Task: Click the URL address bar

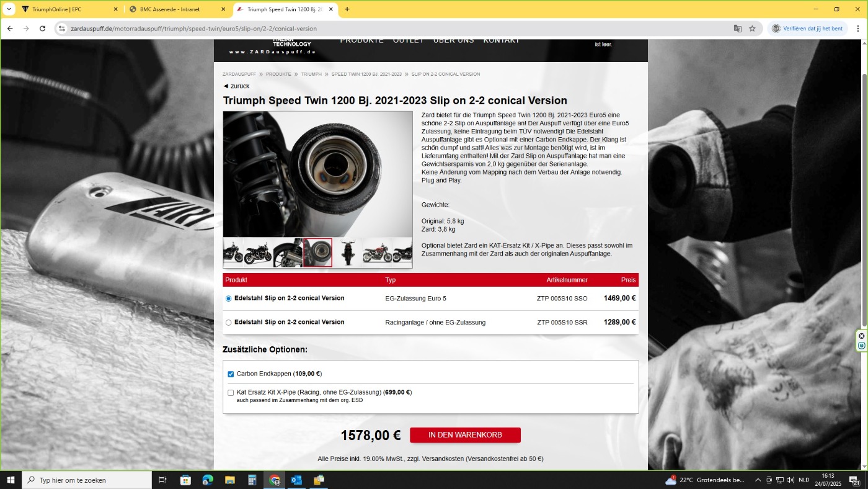Action: (397, 29)
